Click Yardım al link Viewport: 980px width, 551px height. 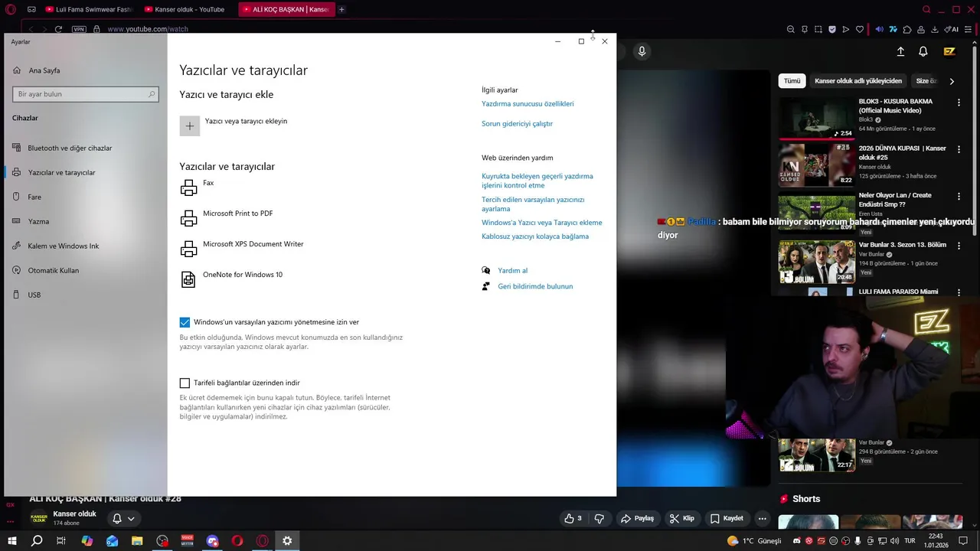(x=512, y=271)
